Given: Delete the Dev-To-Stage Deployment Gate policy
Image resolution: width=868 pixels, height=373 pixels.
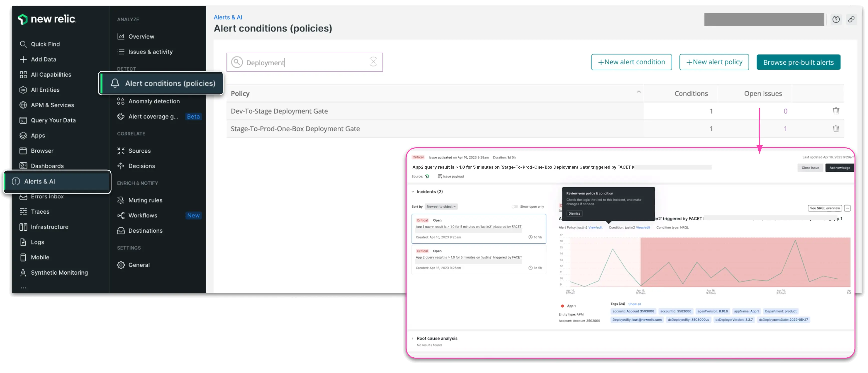Looking at the screenshot, I should click(x=836, y=111).
